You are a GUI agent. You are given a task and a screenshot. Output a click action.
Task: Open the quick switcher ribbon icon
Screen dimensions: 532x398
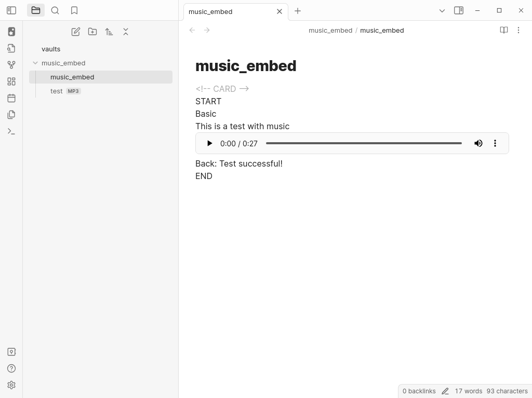[11, 48]
